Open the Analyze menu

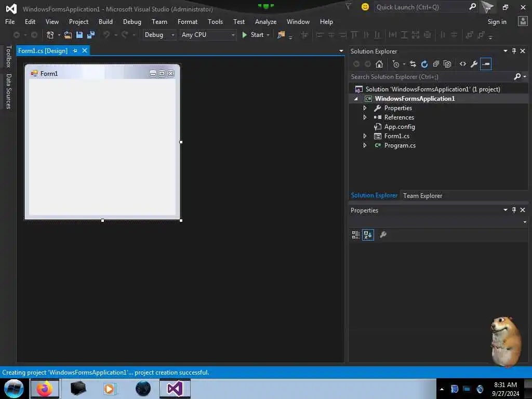[265, 22]
